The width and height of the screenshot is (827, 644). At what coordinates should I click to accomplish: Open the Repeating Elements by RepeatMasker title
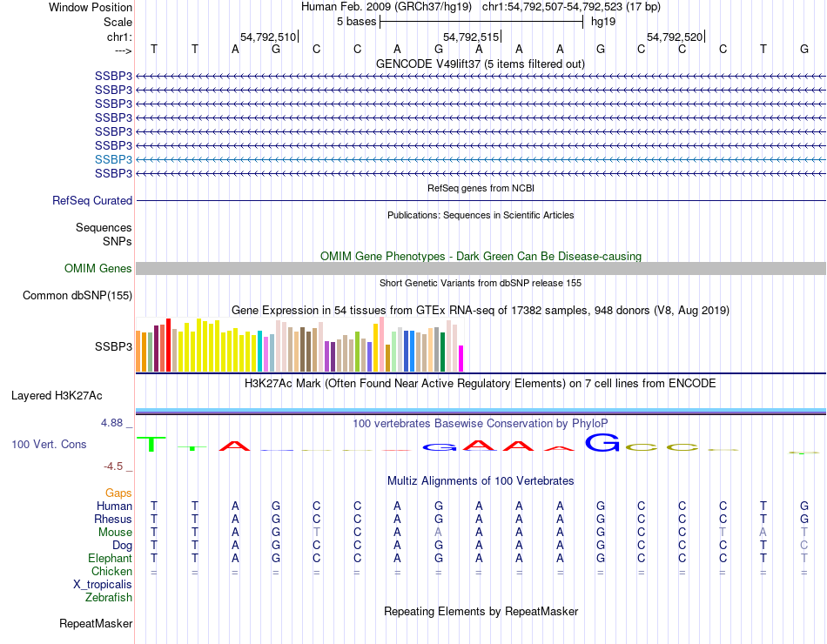[x=481, y=611]
